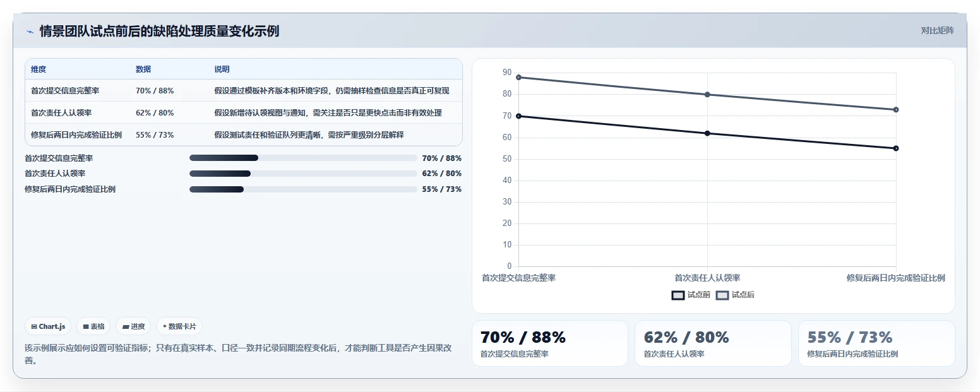Click the 试点前 data point at 62
Image resolution: width=980 pixels, height=392 pixels.
pos(707,133)
